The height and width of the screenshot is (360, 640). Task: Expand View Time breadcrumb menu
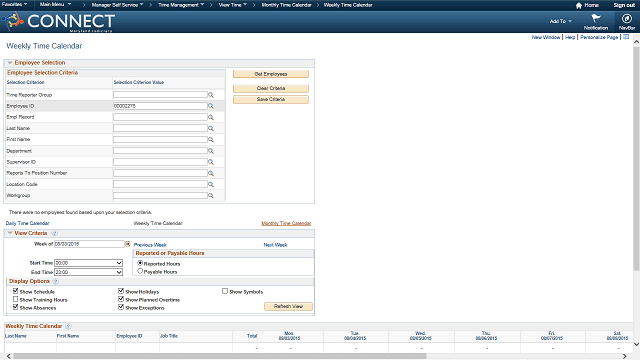tap(233, 5)
